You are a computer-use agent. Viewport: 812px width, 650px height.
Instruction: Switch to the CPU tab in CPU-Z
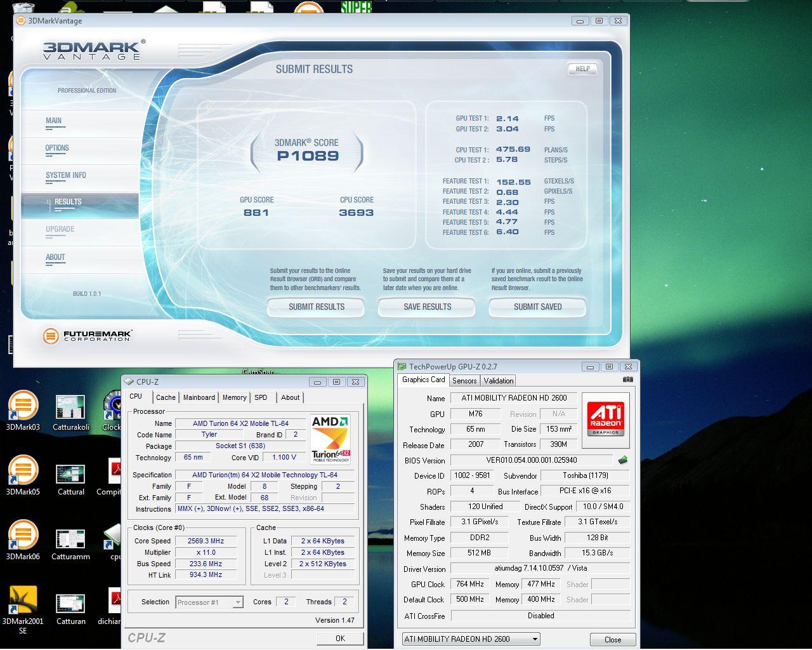[136, 397]
